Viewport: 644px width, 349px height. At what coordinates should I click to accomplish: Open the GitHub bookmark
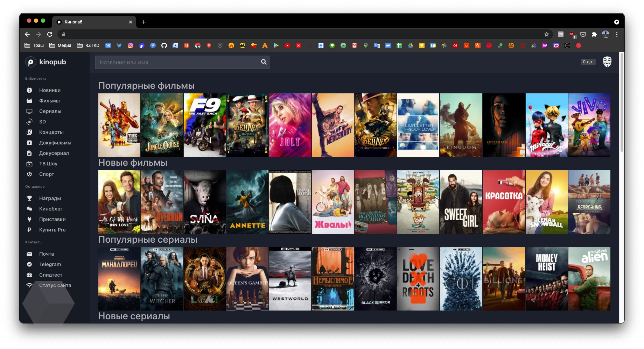point(164,45)
